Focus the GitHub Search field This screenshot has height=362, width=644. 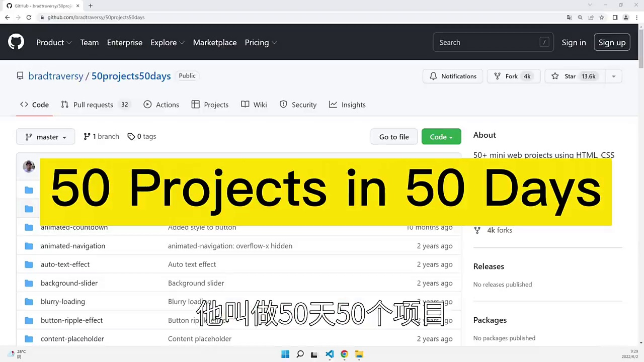pyautogui.click(x=493, y=43)
